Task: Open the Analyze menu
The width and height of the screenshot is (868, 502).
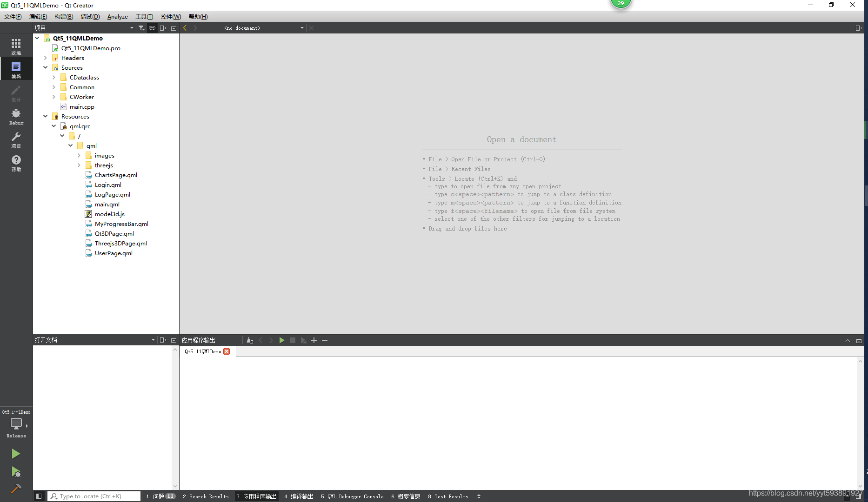Action: click(117, 17)
